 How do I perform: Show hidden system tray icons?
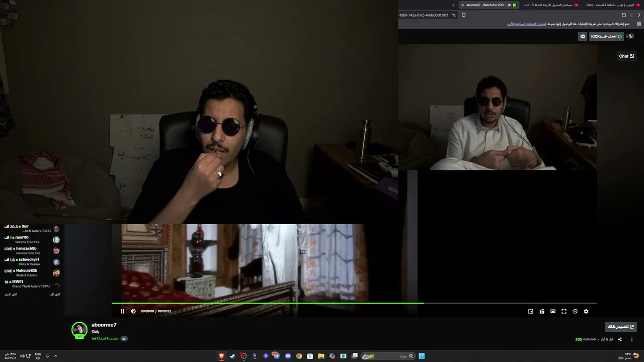[x=55, y=356]
